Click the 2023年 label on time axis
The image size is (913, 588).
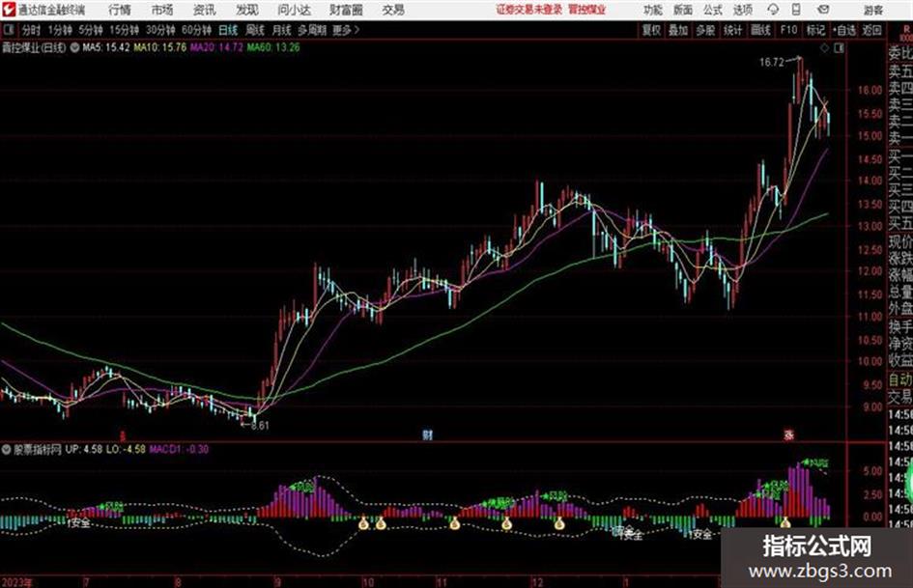(x=16, y=582)
